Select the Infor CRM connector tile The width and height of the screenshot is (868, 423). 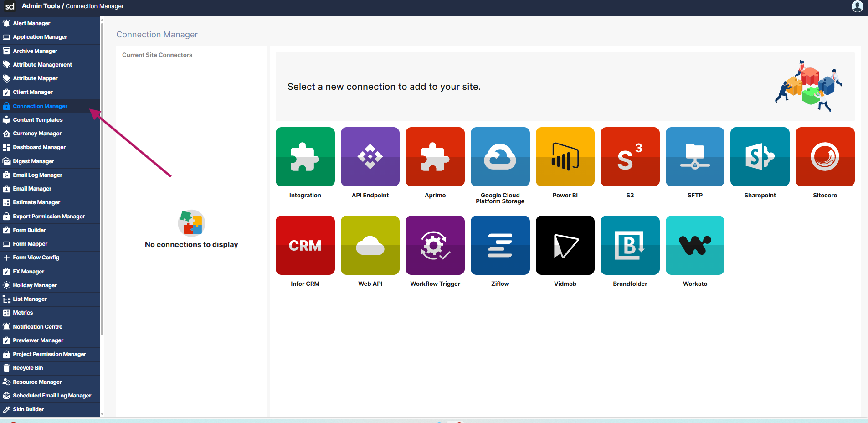tap(305, 245)
